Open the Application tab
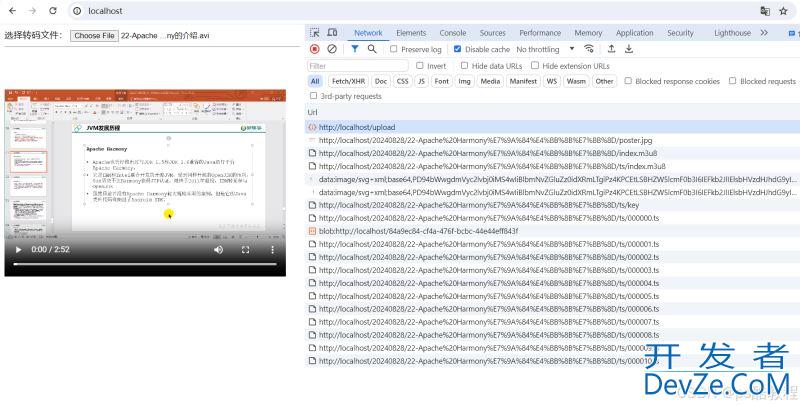The width and height of the screenshot is (800, 406). coord(634,33)
